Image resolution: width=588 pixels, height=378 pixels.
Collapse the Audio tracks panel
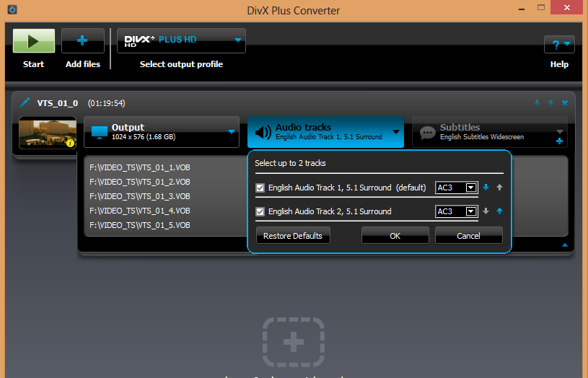point(395,131)
